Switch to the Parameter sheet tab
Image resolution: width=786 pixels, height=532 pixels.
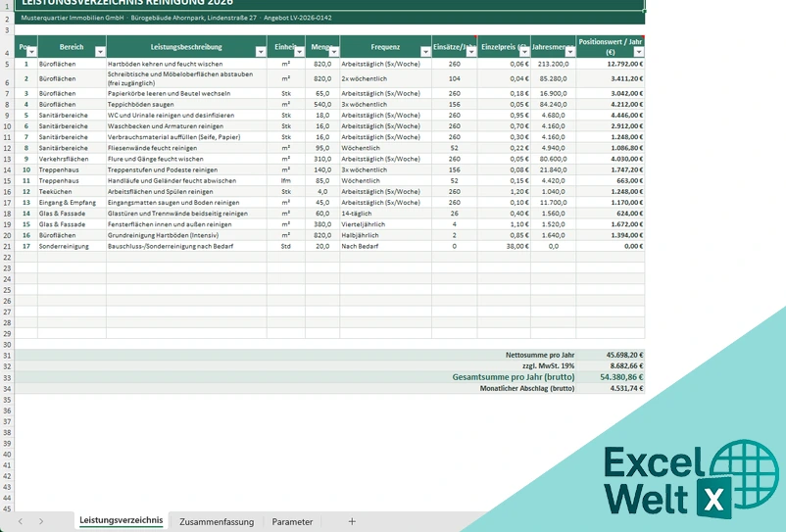tap(292, 522)
